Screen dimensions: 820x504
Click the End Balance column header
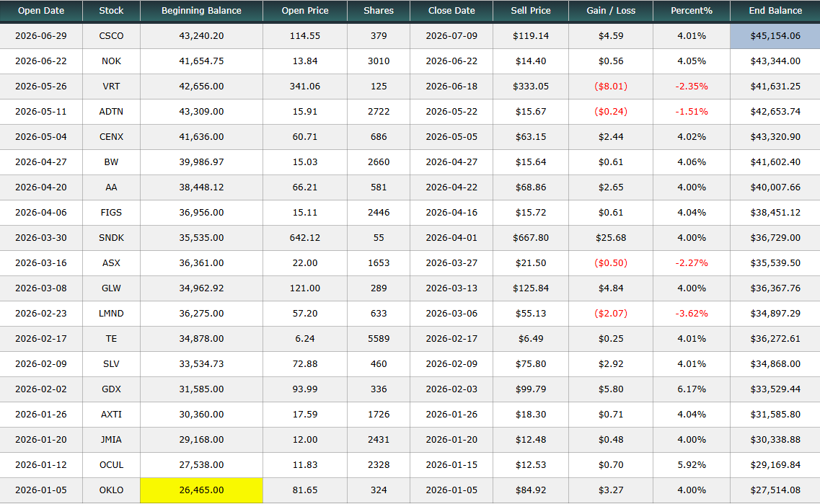(x=775, y=11)
